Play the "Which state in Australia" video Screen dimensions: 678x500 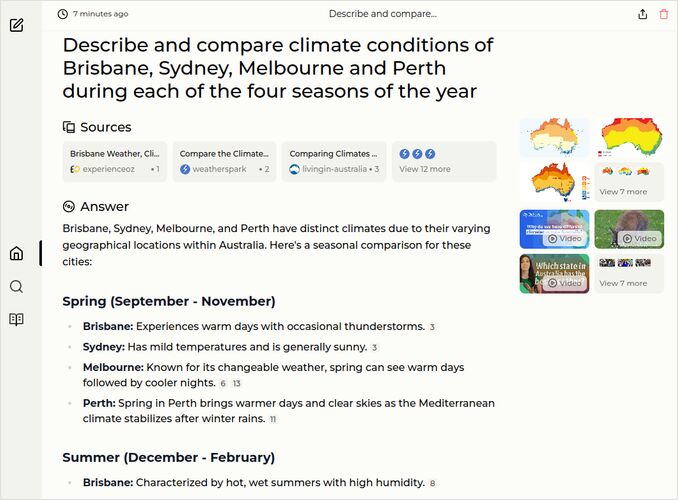pos(554,273)
